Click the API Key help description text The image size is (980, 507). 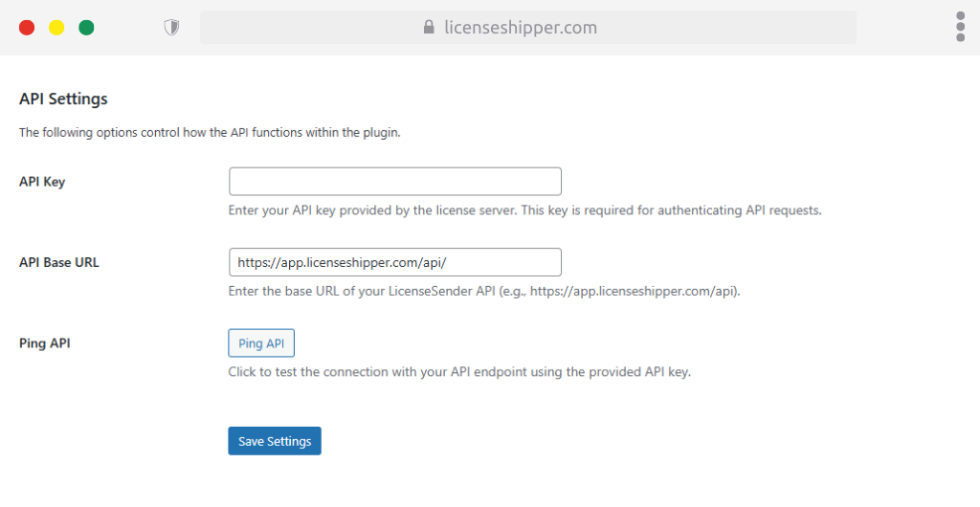[524, 210]
